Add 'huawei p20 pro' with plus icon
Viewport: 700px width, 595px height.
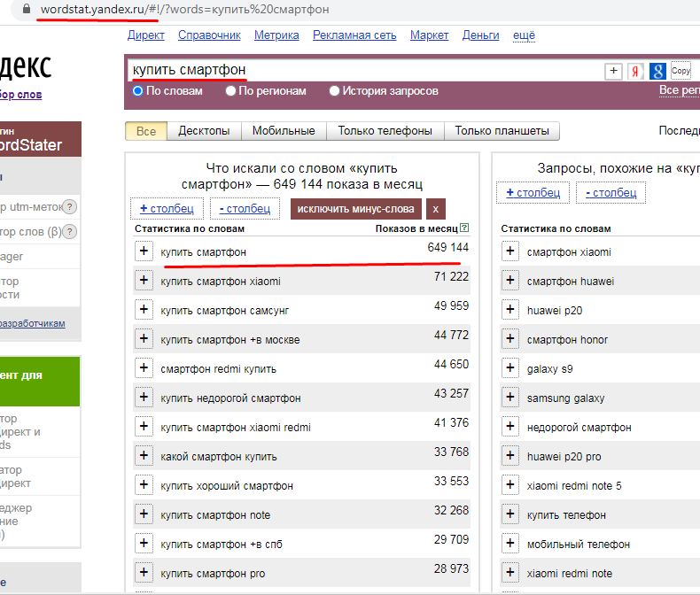(x=510, y=456)
